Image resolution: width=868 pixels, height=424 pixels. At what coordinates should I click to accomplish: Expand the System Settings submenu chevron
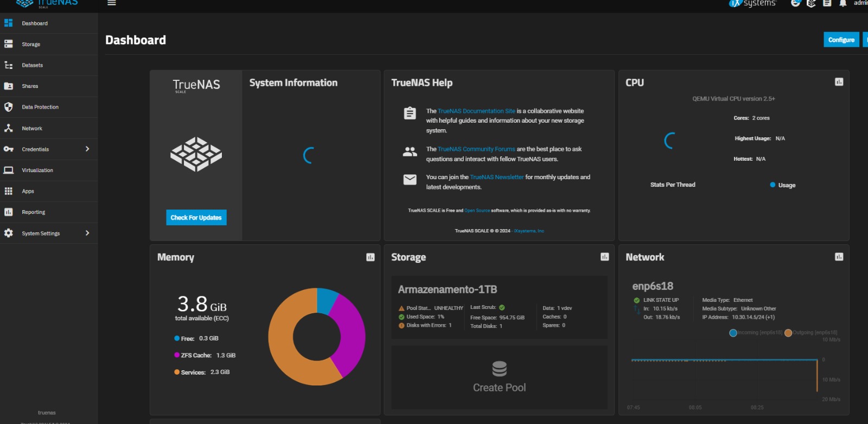[x=87, y=233]
